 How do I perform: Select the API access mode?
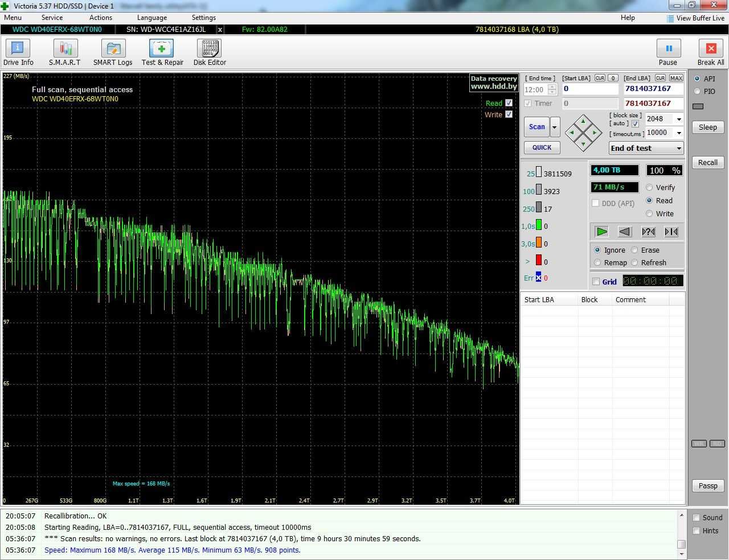click(x=697, y=79)
